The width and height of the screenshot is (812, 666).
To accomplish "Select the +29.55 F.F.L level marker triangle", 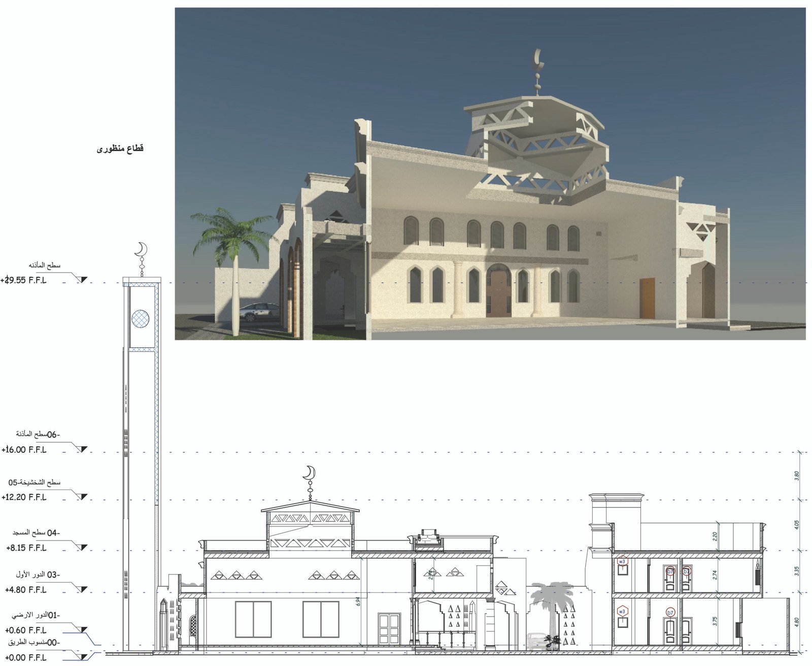I will click(x=83, y=280).
